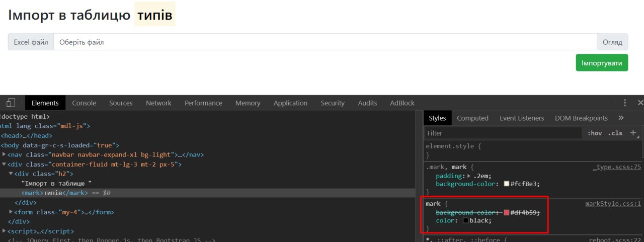This screenshot has height=242, width=644.
Task: Click the Filter styles input field
Action: [x=503, y=133]
